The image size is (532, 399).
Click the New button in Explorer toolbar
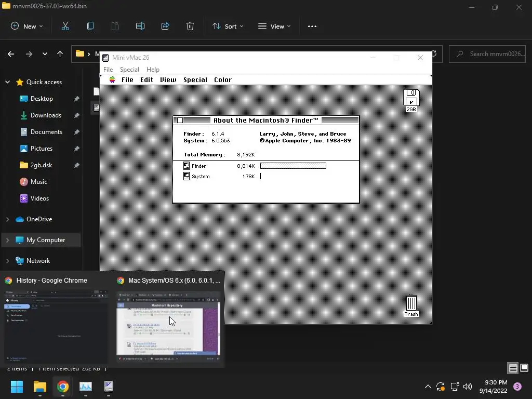pos(27,26)
